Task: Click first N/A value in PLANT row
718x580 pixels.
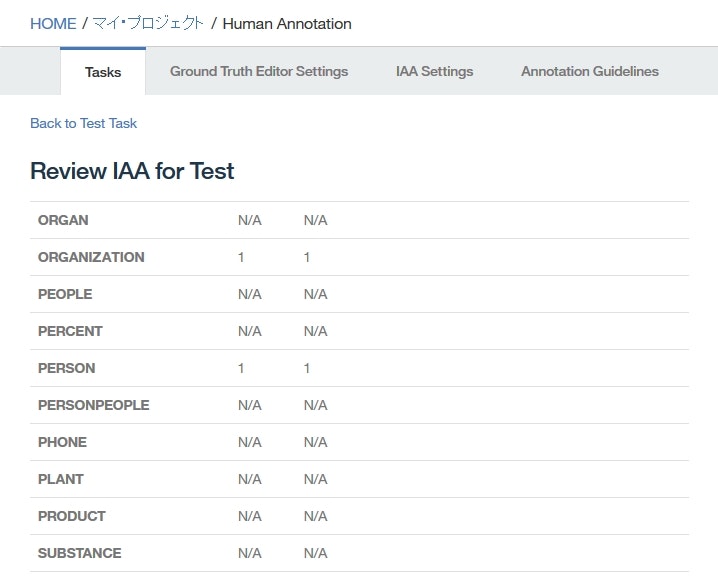Action: click(x=250, y=479)
